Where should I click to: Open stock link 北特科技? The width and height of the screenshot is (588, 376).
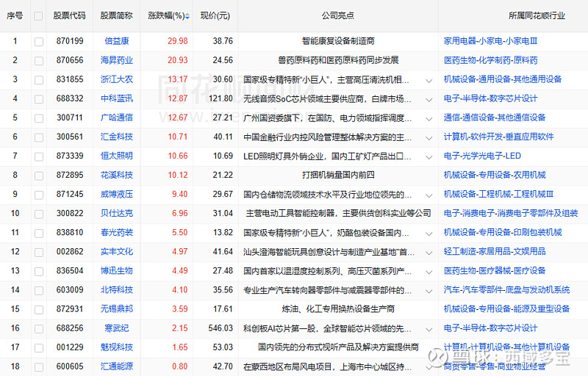pos(117,289)
